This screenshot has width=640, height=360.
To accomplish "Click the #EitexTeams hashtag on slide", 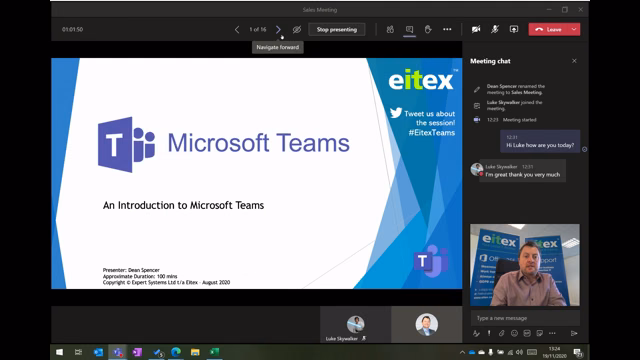I will click(x=431, y=133).
